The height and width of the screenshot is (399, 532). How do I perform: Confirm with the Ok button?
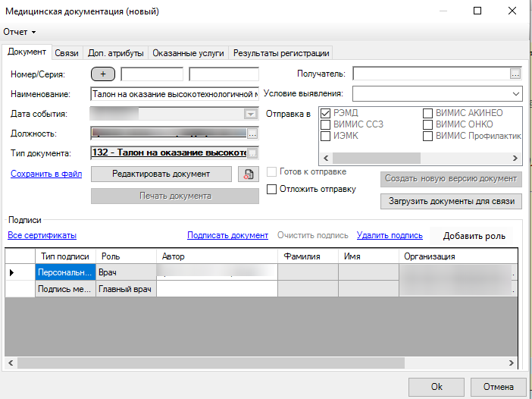[437, 387]
